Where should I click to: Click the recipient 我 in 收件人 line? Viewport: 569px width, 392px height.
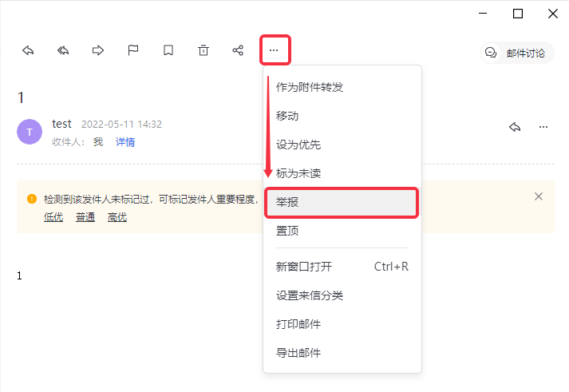pyautogui.click(x=98, y=142)
